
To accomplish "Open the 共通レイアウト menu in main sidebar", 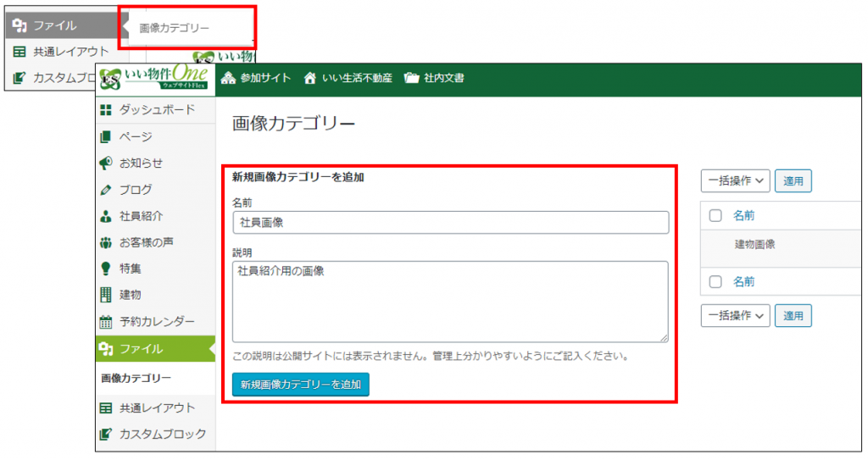I will (155, 407).
